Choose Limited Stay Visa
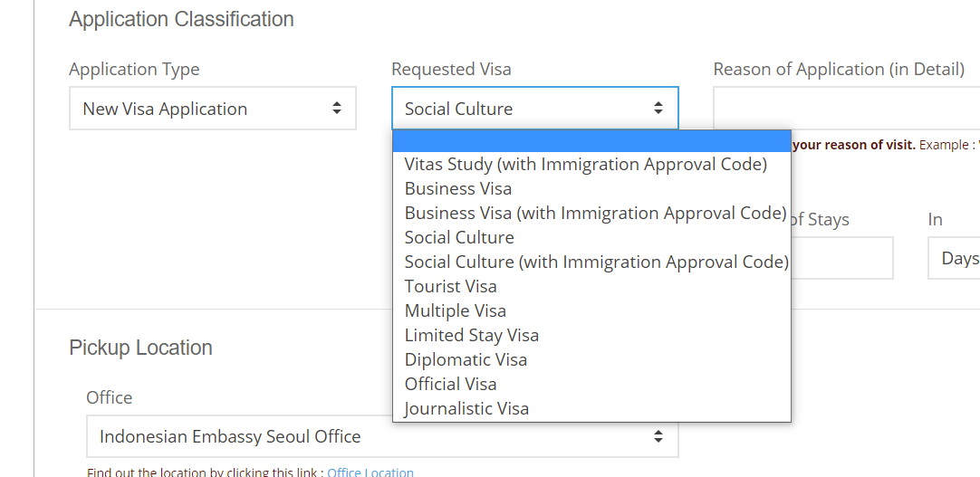Image resolution: width=980 pixels, height=477 pixels. coord(472,336)
